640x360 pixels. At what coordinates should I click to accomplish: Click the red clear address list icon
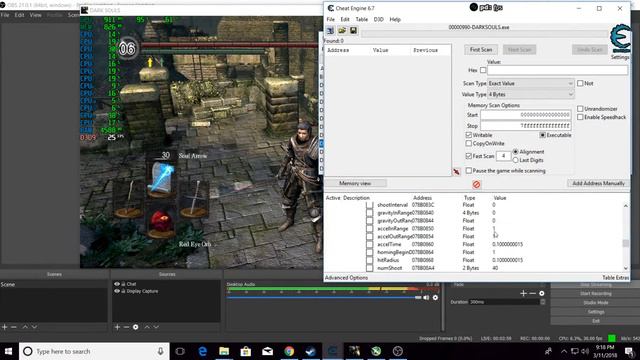point(476,184)
